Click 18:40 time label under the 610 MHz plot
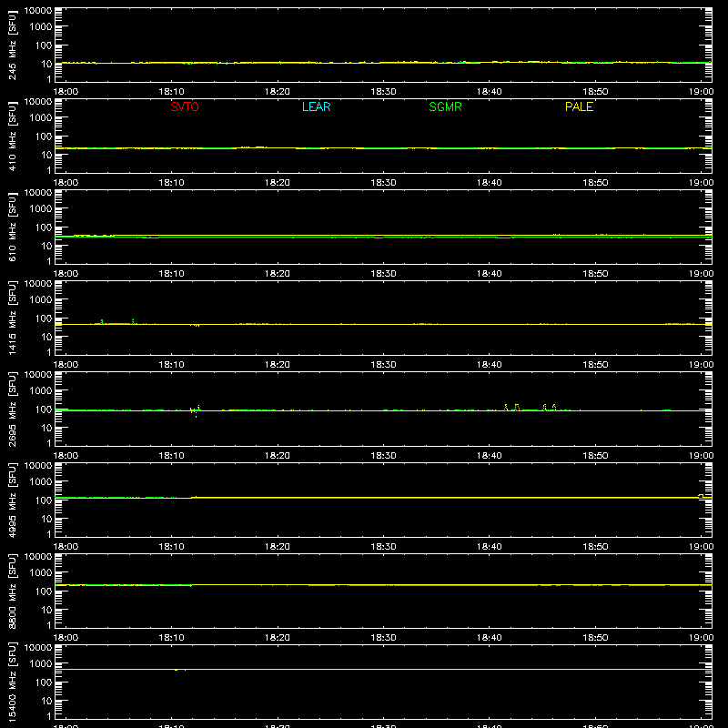This screenshot has height=728, width=728. [489, 274]
